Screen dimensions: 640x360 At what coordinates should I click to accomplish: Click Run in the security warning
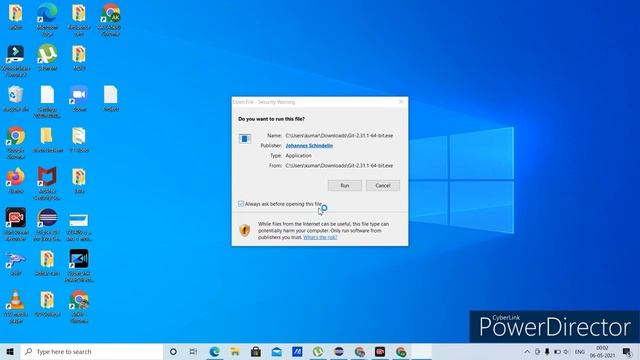tap(344, 186)
